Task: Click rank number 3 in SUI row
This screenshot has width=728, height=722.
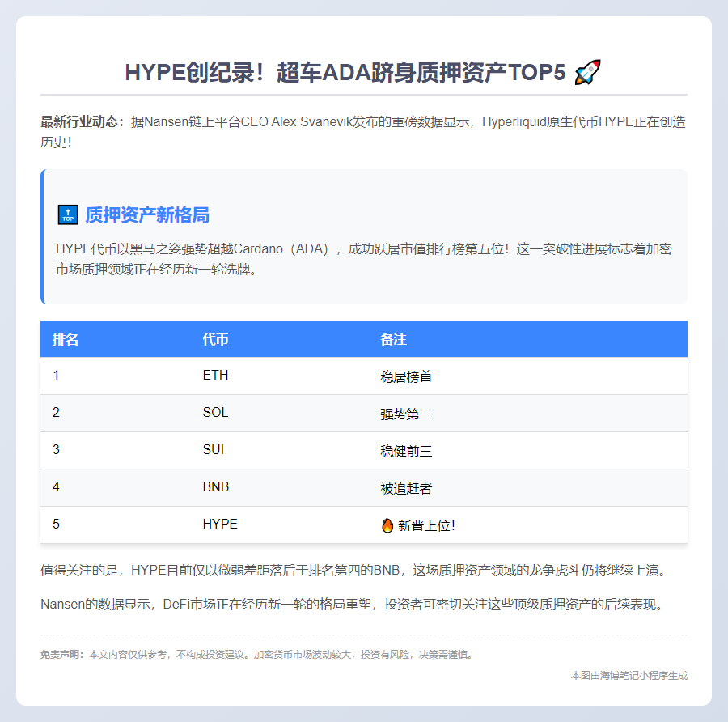Action: click(x=56, y=450)
